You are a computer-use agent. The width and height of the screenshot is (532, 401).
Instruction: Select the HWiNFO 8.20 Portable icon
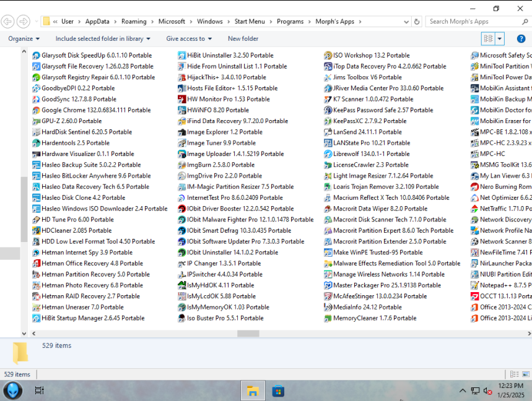point(182,110)
